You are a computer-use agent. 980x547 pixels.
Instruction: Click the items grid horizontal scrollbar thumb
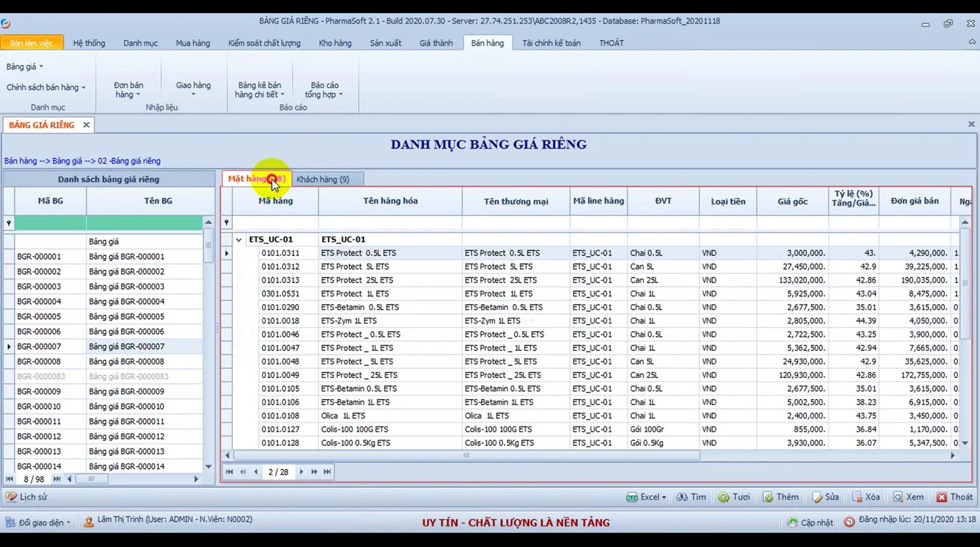click(x=466, y=455)
